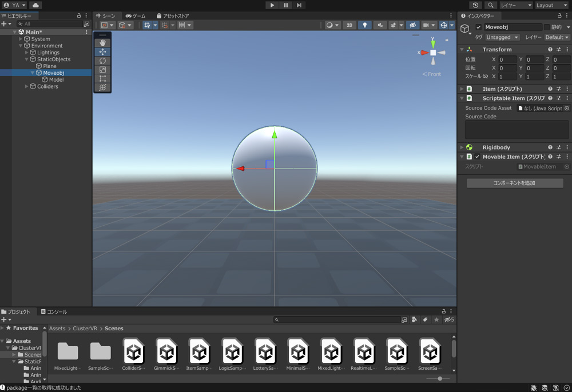
Task: Open the Layout dropdown
Action: 551,5
